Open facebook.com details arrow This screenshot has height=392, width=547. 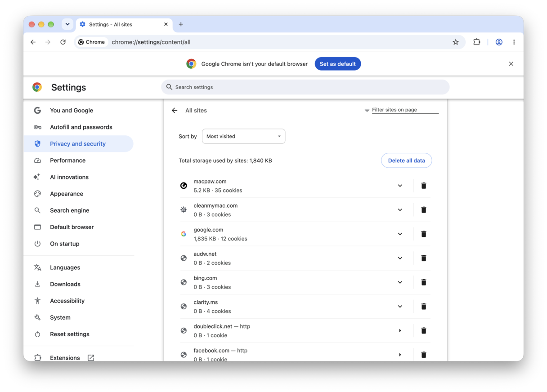click(x=400, y=355)
